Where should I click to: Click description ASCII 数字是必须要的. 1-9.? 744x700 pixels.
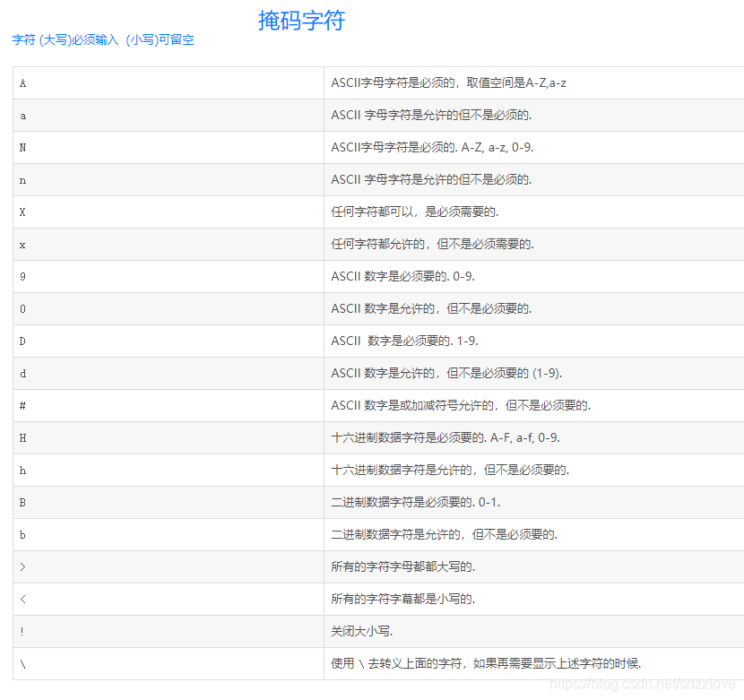405,341
